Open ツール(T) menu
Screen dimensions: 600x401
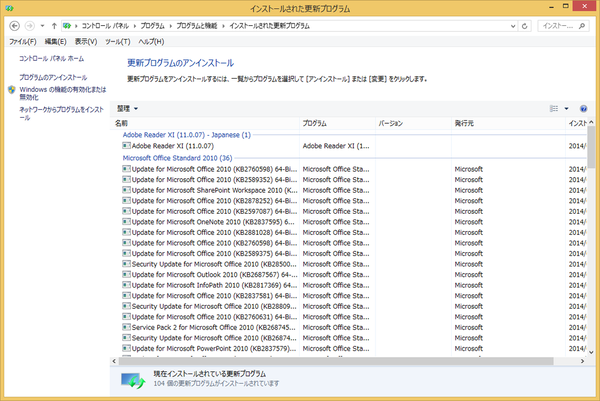(117, 42)
